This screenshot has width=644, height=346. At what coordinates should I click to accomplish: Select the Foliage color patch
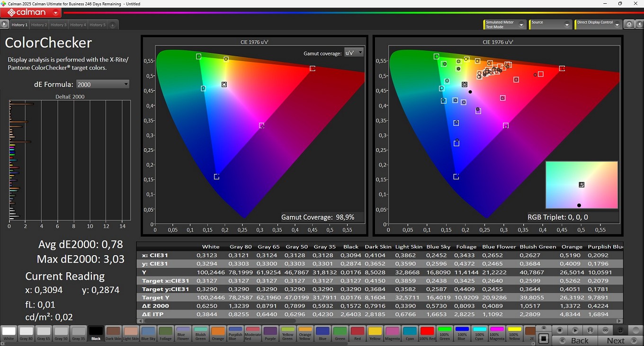166,332
